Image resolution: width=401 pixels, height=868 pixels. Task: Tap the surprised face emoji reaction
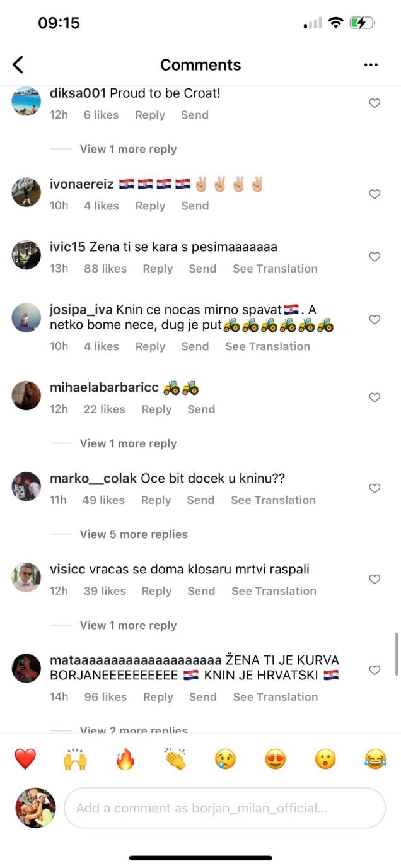coord(325,759)
